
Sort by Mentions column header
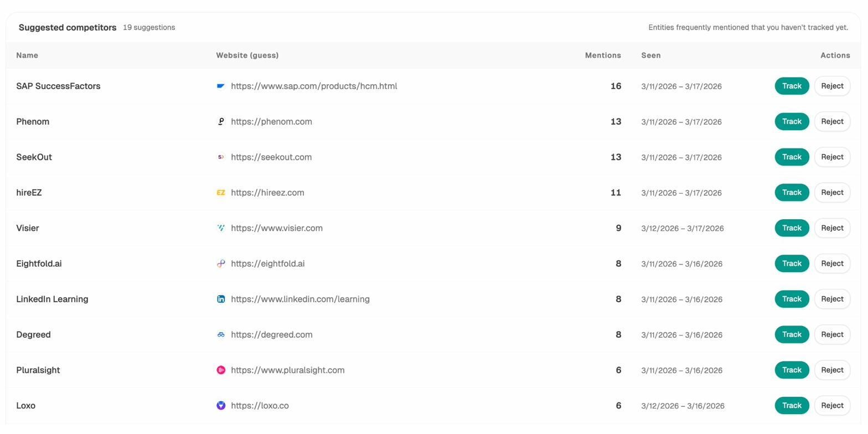[x=603, y=55]
